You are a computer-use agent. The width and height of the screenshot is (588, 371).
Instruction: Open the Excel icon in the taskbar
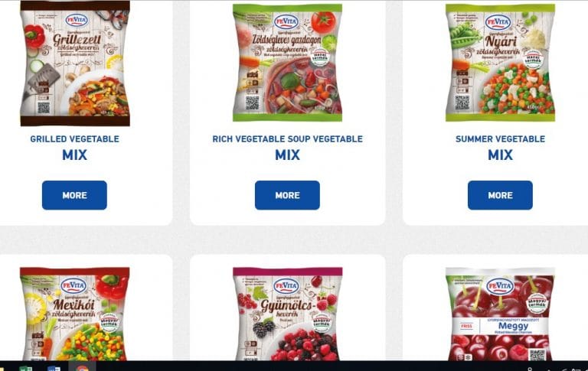coord(25,369)
